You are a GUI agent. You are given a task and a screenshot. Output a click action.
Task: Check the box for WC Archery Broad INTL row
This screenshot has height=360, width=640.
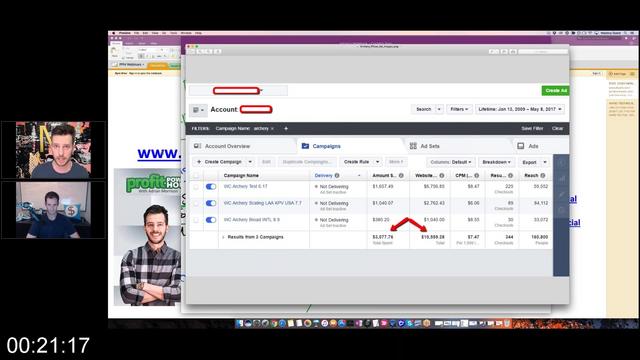pos(196,220)
